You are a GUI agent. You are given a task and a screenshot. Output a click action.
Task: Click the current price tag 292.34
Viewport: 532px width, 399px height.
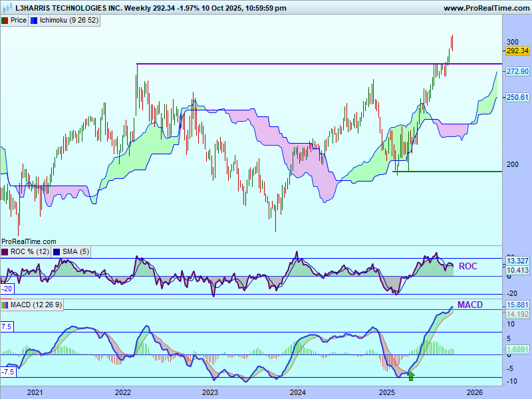point(517,51)
